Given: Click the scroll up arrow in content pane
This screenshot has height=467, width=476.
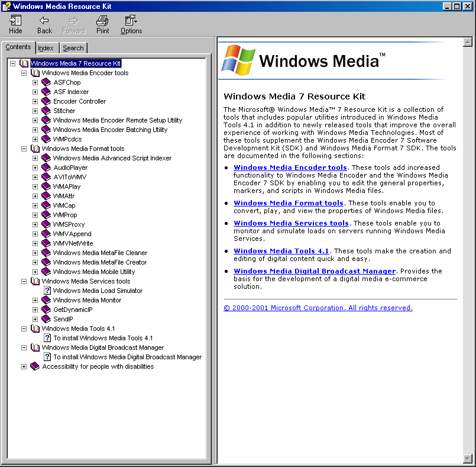Looking at the screenshot, I should 468,42.
